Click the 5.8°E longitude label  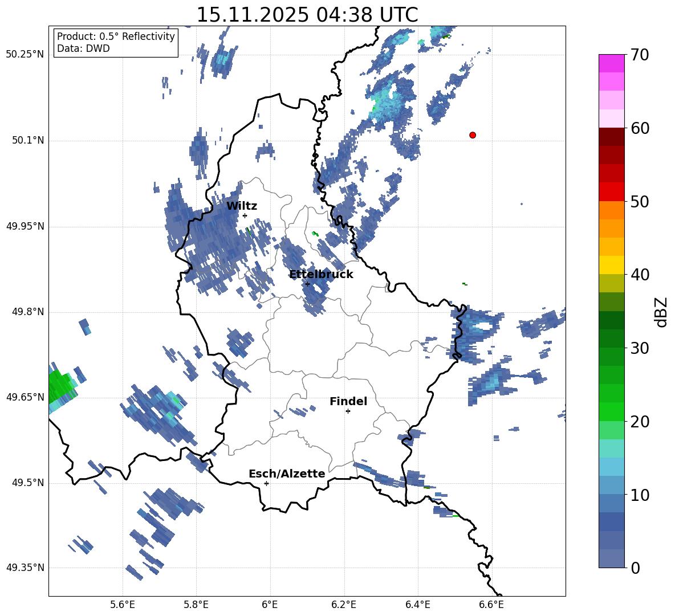pyautogui.click(x=196, y=605)
